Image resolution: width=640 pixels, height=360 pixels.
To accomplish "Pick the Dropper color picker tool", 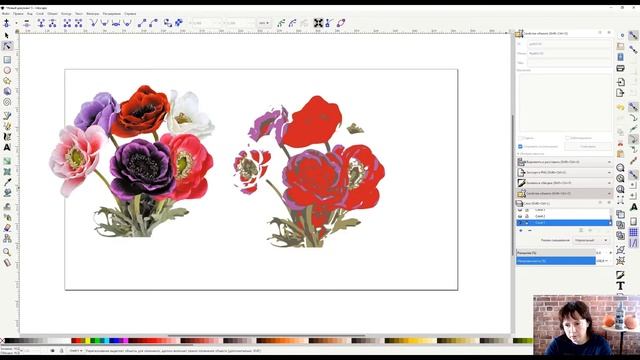I will (7, 182).
